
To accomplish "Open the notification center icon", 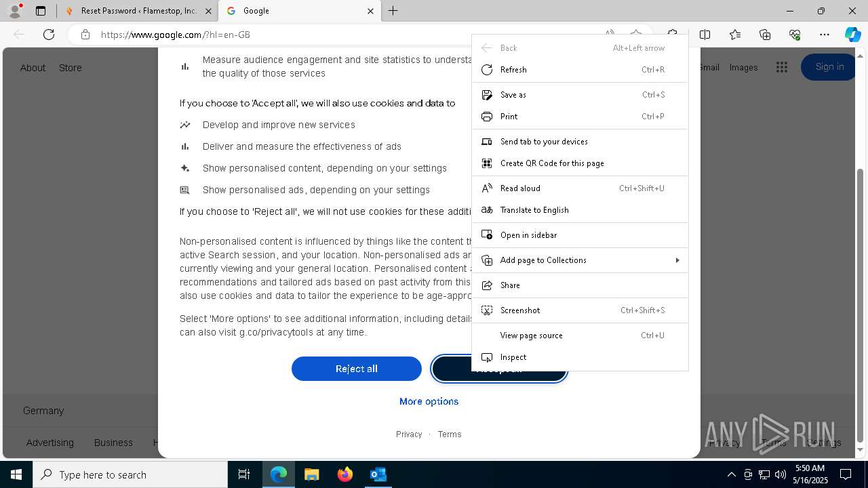I will [846, 474].
